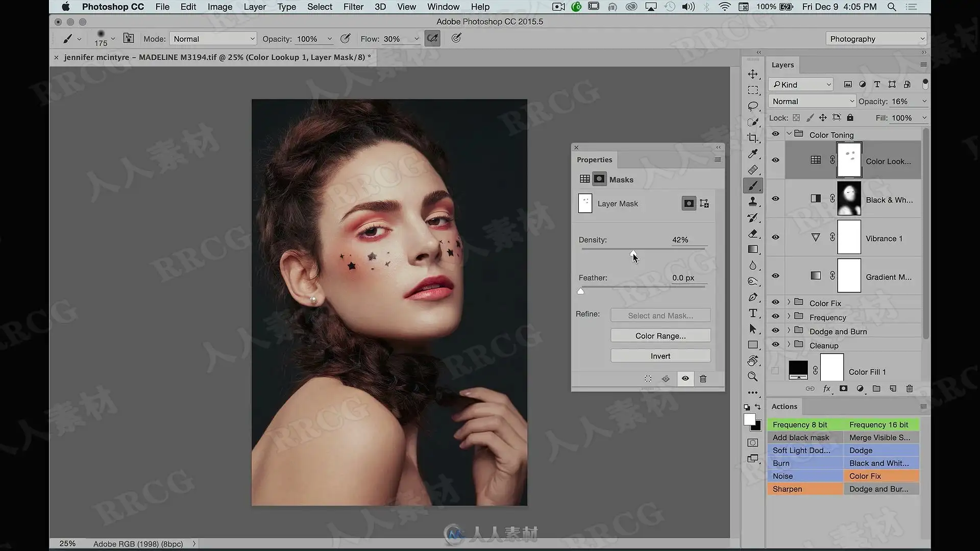The image size is (980, 551).
Task: Select the Horizontal Type tool
Action: tap(753, 313)
